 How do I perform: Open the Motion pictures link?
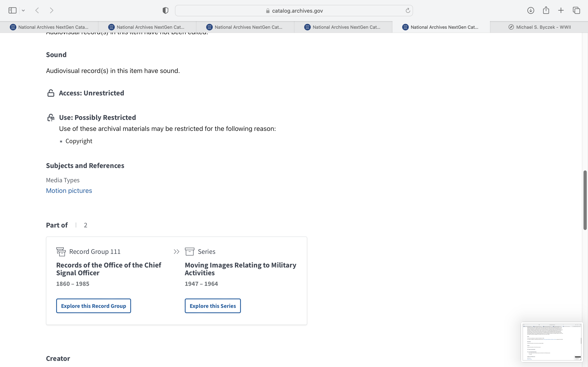click(69, 191)
